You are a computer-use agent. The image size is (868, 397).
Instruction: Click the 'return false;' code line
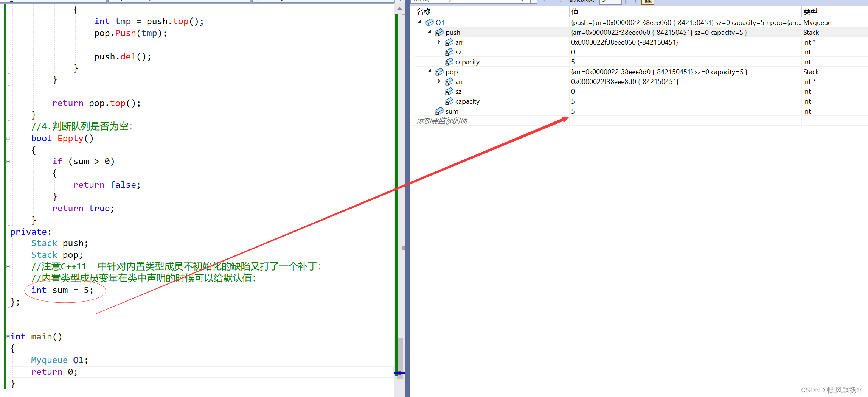point(107,185)
